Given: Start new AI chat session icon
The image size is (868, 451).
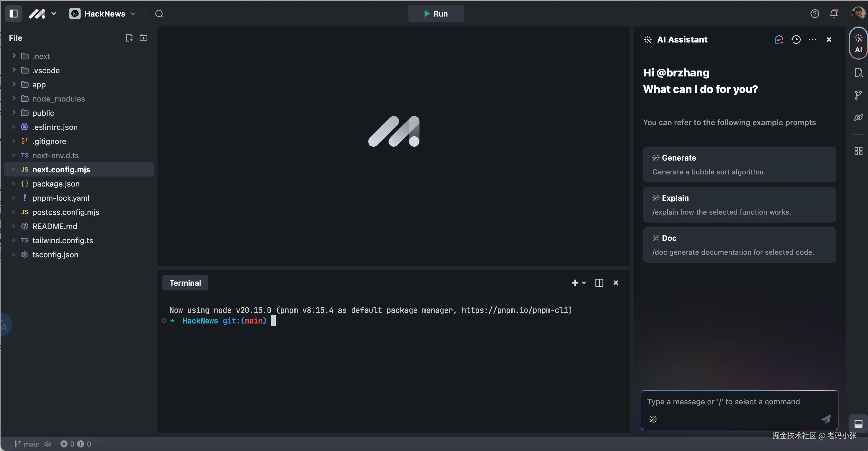Looking at the screenshot, I should tap(779, 40).
